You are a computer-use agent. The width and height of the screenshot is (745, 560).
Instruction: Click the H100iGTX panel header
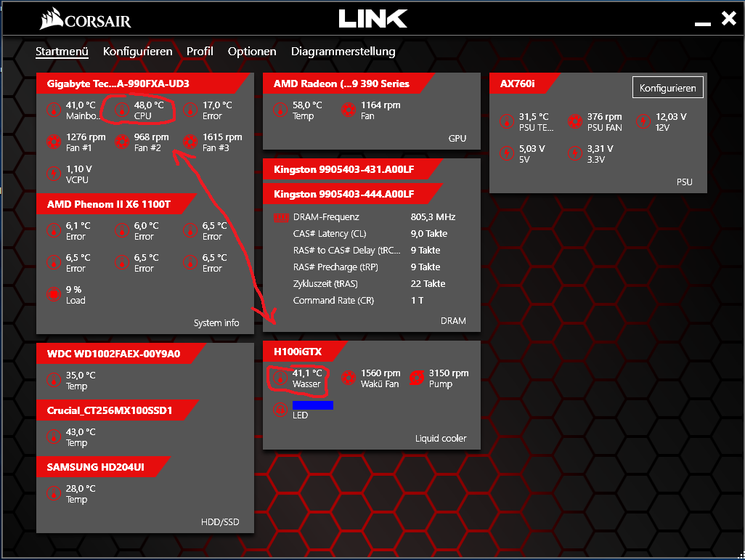[x=304, y=352]
